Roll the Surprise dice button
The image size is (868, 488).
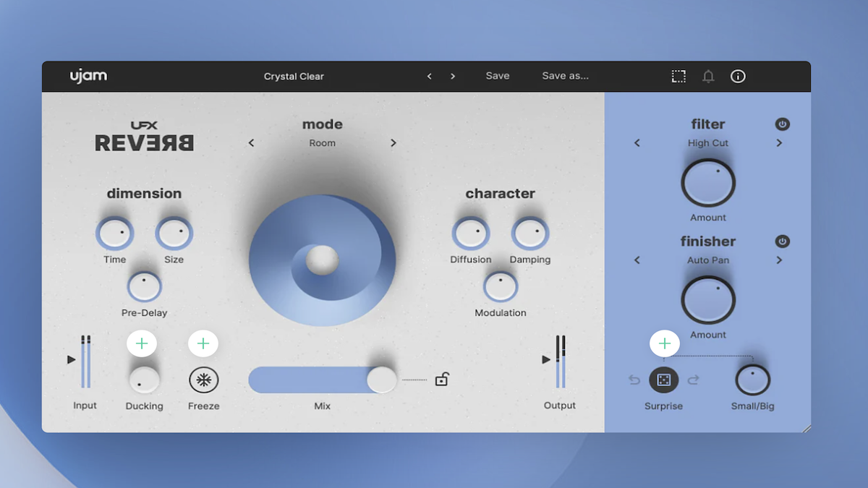pyautogui.click(x=664, y=380)
